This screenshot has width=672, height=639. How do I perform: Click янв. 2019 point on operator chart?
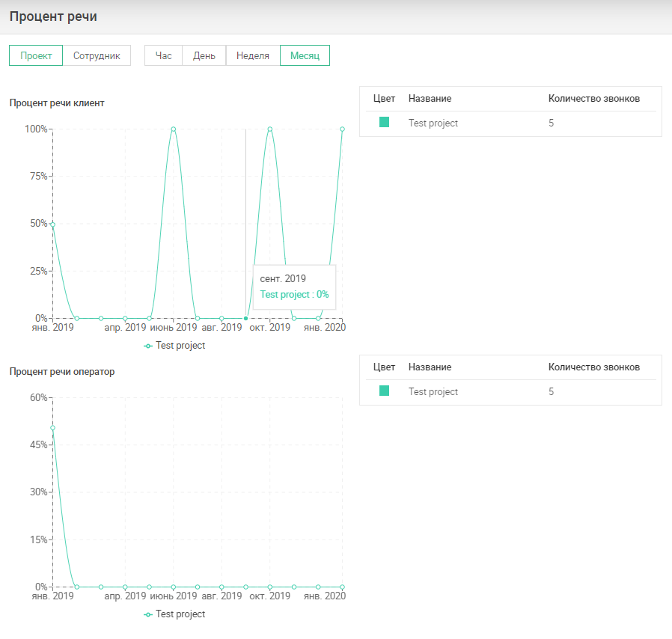[x=52, y=428]
